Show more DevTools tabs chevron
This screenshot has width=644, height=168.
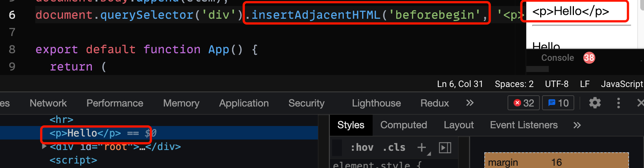tap(470, 103)
